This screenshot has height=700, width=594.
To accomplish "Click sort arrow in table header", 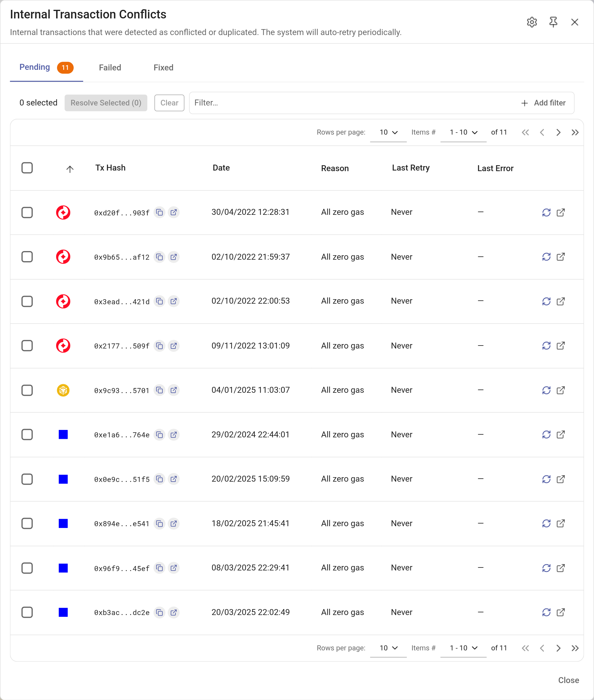I will point(70,169).
